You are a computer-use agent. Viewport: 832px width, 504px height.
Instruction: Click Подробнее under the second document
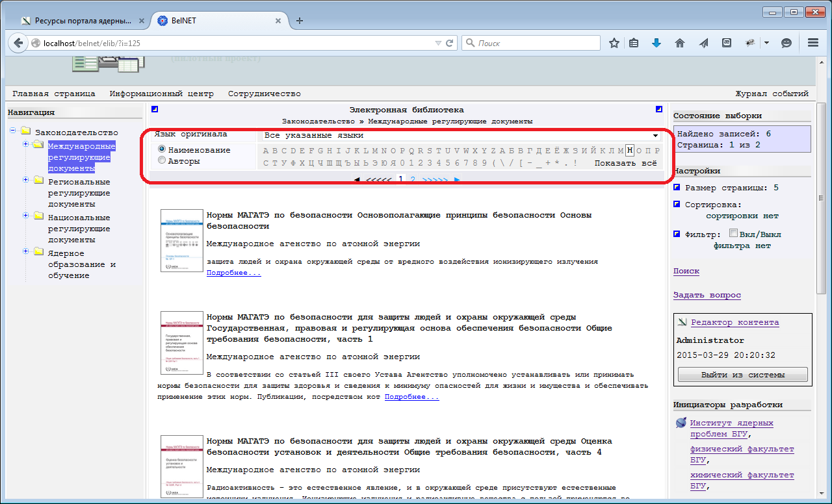tap(412, 396)
